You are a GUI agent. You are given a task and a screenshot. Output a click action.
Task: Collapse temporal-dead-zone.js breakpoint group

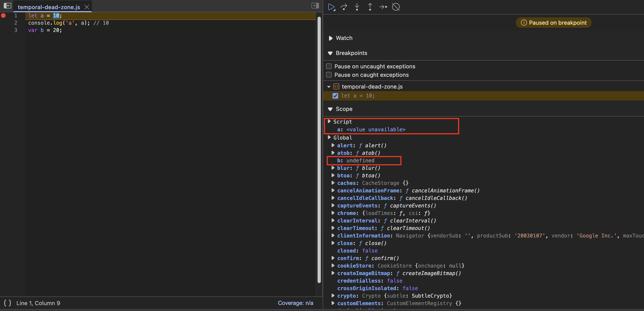click(329, 87)
